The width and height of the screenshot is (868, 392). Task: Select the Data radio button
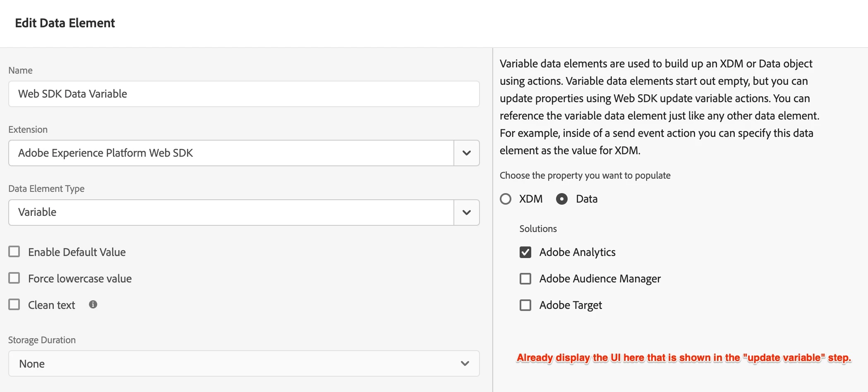click(x=562, y=199)
